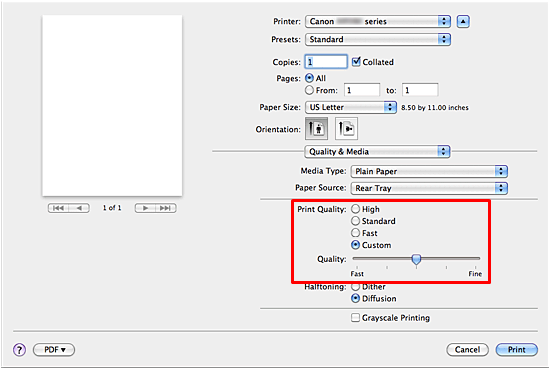Select the From pages radio button
The width and height of the screenshot is (550, 369).
pyautogui.click(x=309, y=90)
